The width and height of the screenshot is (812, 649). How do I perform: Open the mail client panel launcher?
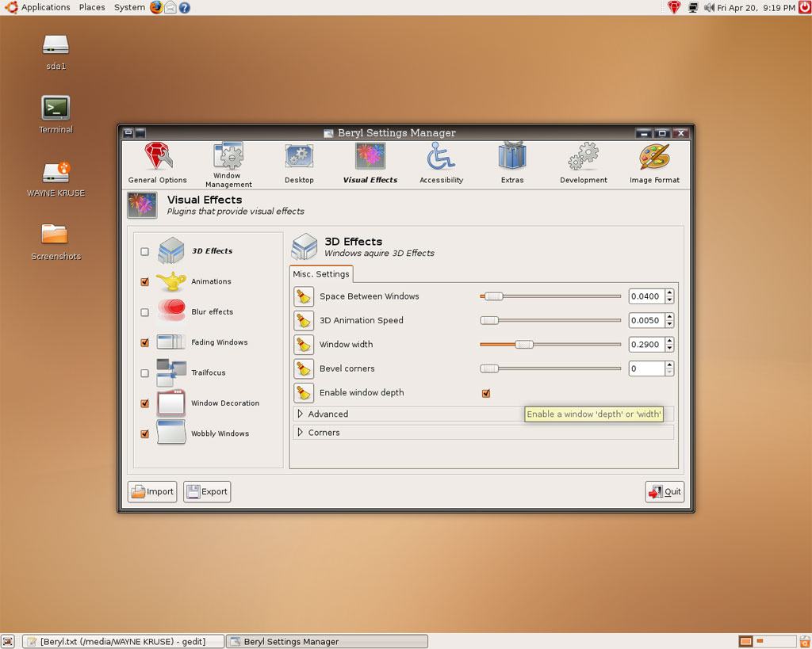click(x=170, y=7)
